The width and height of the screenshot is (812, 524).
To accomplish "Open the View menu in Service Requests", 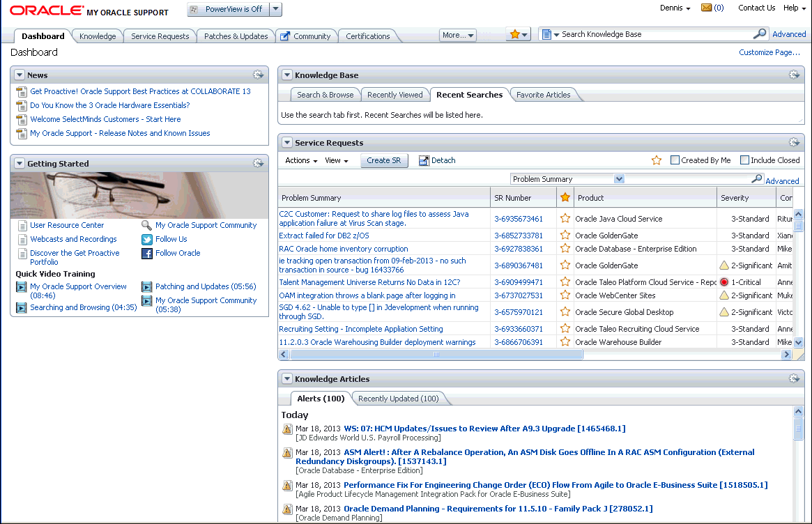I will tap(336, 160).
